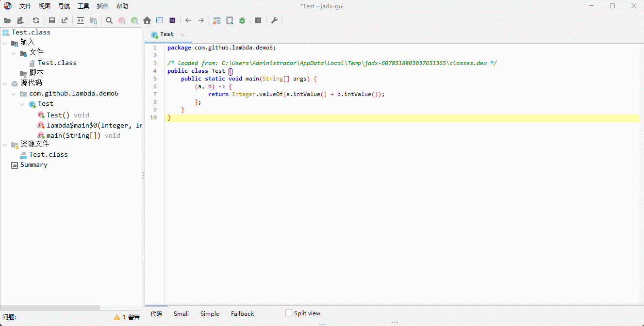Click the save floppy disk icon
The height and width of the screenshot is (326, 644).
coord(52,20)
